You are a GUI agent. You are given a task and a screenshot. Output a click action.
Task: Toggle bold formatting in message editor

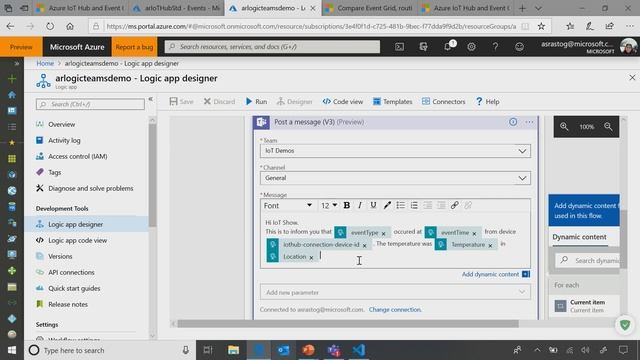coord(347,205)
